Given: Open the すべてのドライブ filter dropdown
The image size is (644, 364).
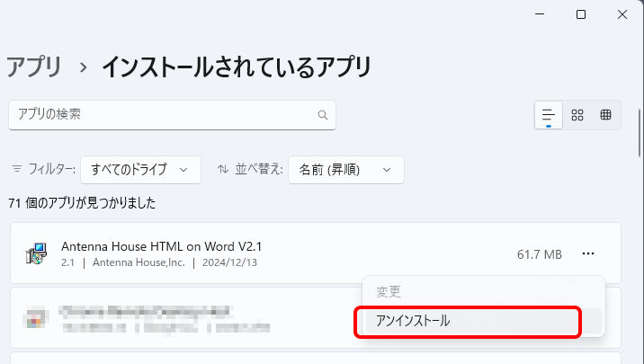Looking at the screenshot, I should pyautogui.click(x=140, y=170).
